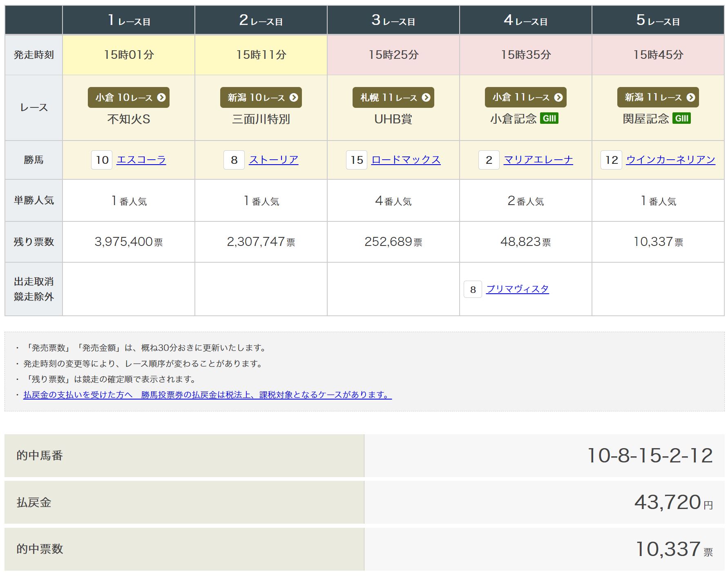Open the 新潟 11レース race button
Image resolution: width=728 pixels, height=576 pixels.
(658, 98)
